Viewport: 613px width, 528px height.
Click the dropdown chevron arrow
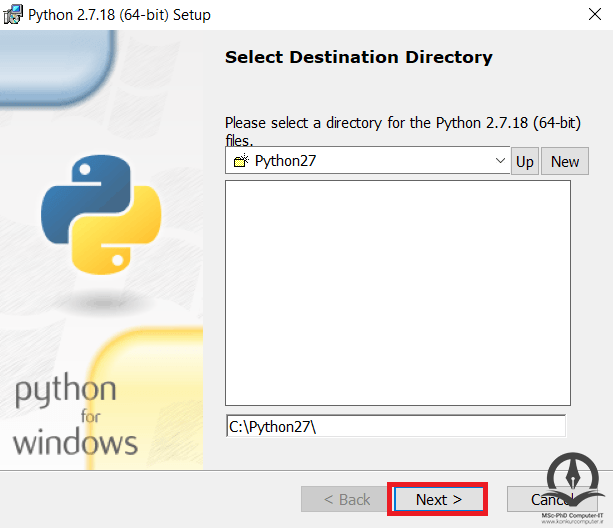click(500, 161)
